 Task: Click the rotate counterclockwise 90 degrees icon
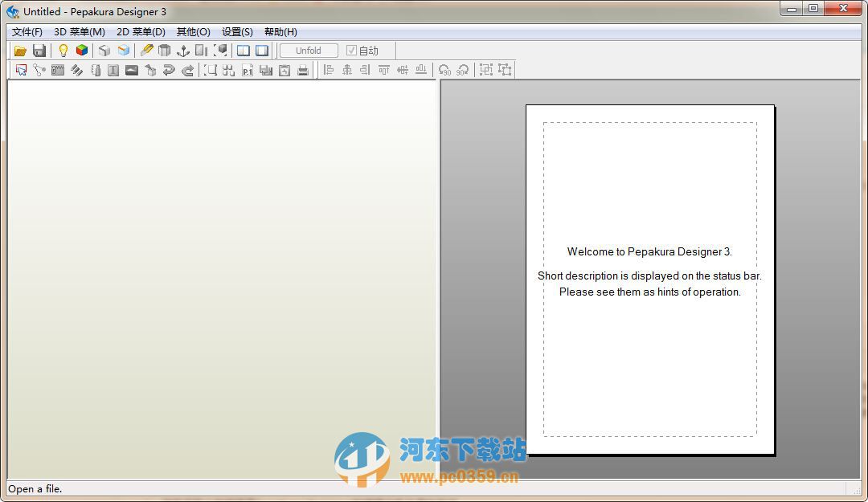444,70
